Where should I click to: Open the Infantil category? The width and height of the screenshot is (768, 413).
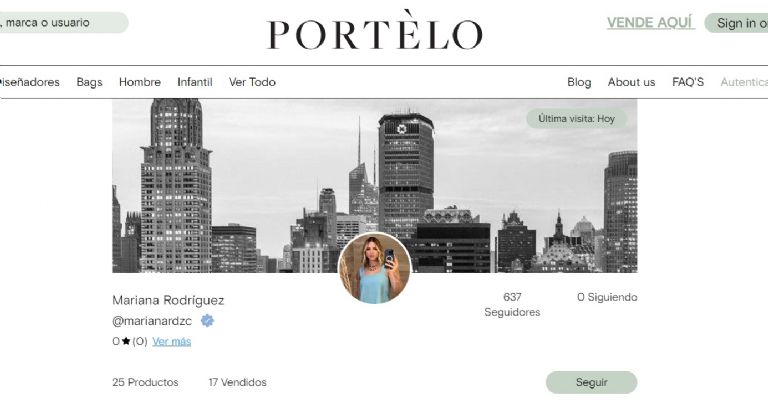pos(194,82)
